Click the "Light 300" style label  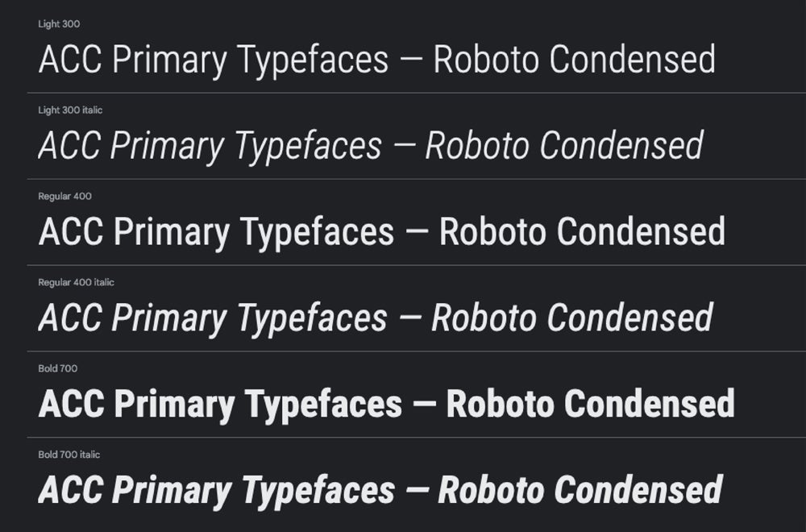click(59, 24)
